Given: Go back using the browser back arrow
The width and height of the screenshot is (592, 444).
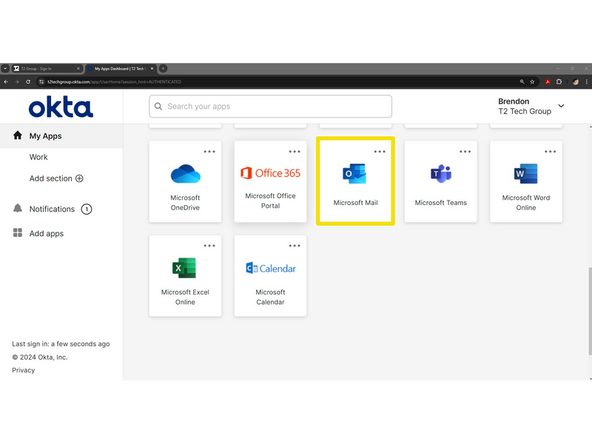Looking at the screenshot, I should (x=6, y=82).
